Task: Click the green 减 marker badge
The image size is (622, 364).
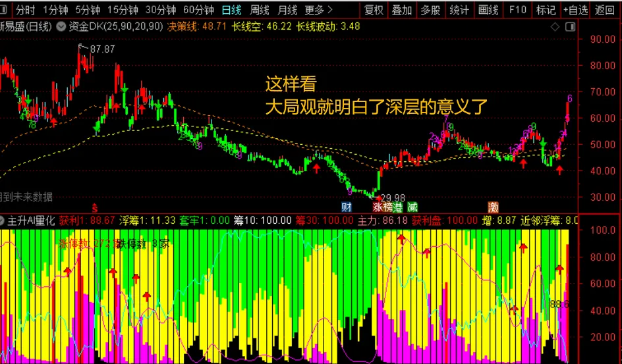Action: pyautogui.click(x=412, y=207)
